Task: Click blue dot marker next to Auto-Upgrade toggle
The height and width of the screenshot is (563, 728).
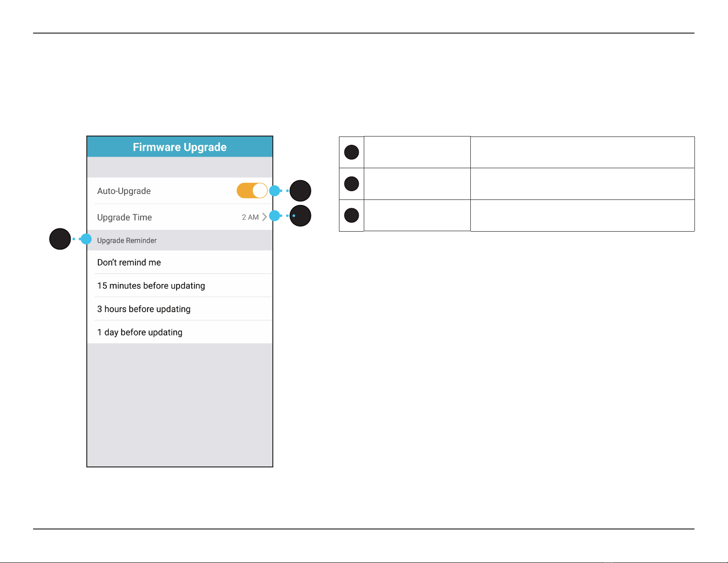Action: pyautogui.click(x=275, y=191)
